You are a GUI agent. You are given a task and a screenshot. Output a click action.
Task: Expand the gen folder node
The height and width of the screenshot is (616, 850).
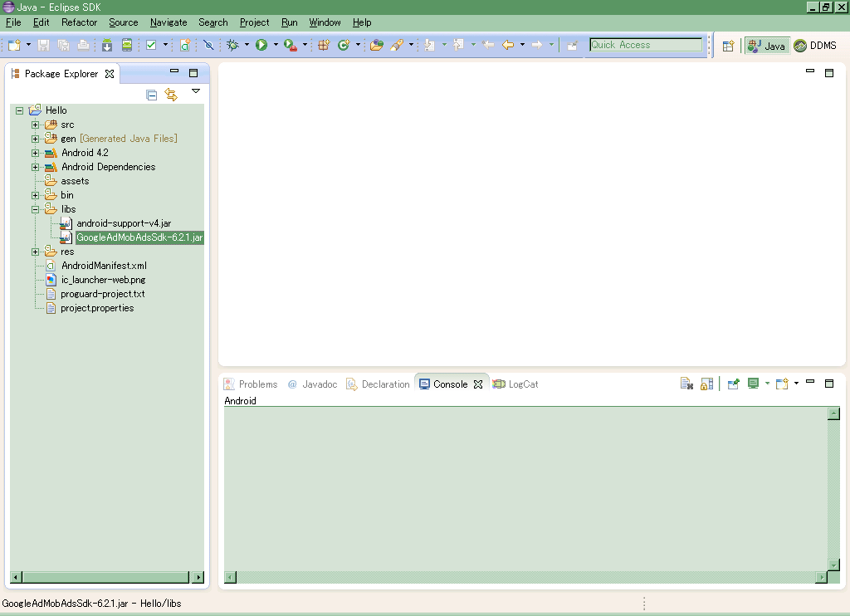point(35,139)
